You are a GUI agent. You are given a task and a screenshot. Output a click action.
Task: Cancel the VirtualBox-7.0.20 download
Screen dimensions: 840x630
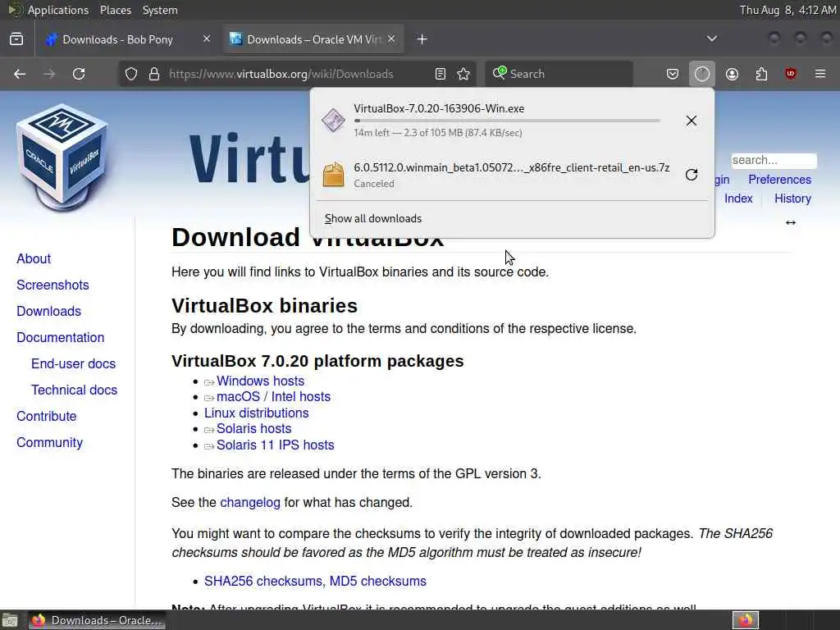[691, 121]
